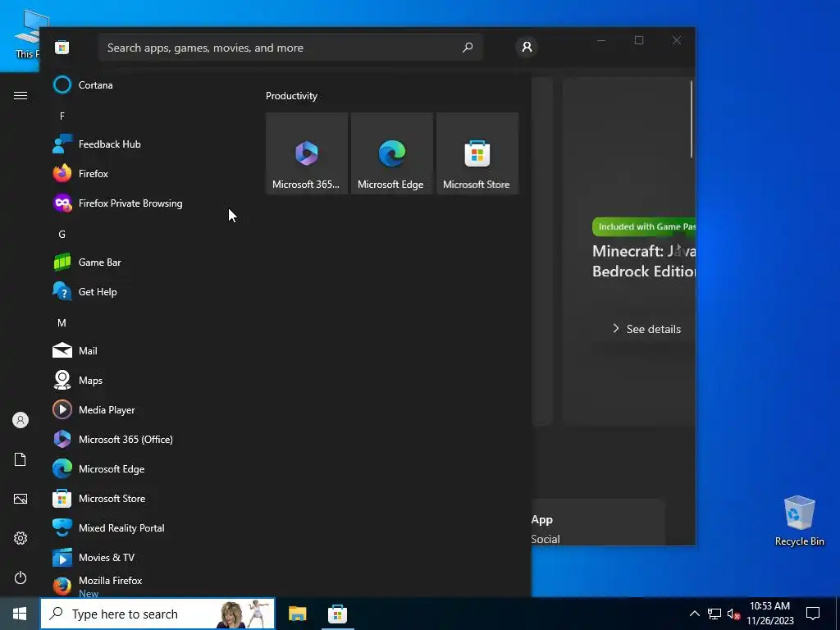Launch Feedback Hub from Start menu
The height and width of the screenshot is (630, 840).
[x=144, y=144]
